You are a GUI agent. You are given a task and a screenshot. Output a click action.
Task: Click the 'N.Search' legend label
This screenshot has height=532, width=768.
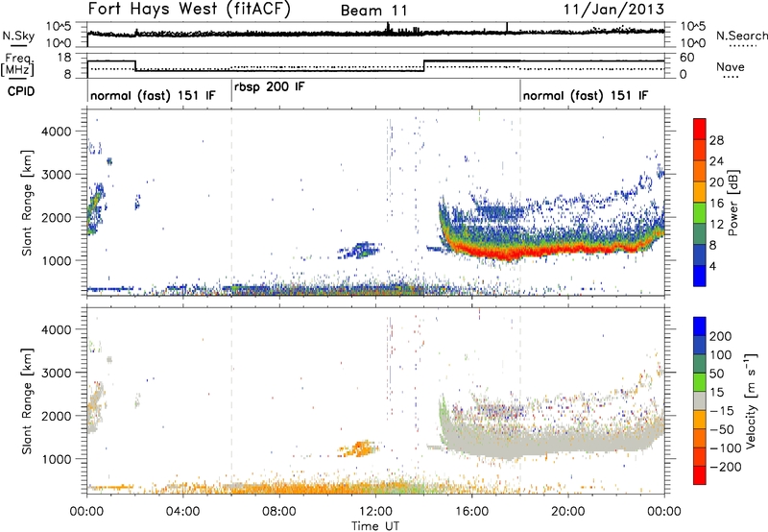click(x=741, y=36)
